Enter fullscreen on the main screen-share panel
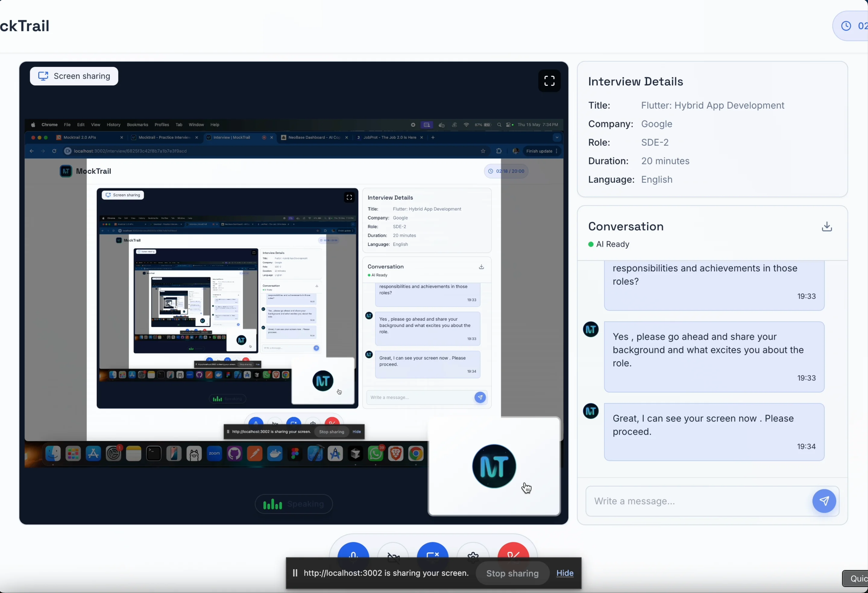The image size is (868, 593). (549, 81)
